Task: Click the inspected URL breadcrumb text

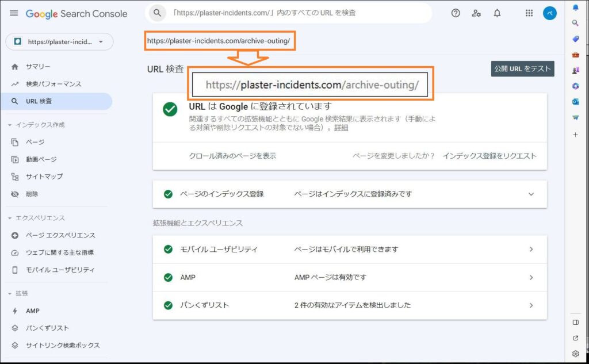Action: (x=219, y=41)
